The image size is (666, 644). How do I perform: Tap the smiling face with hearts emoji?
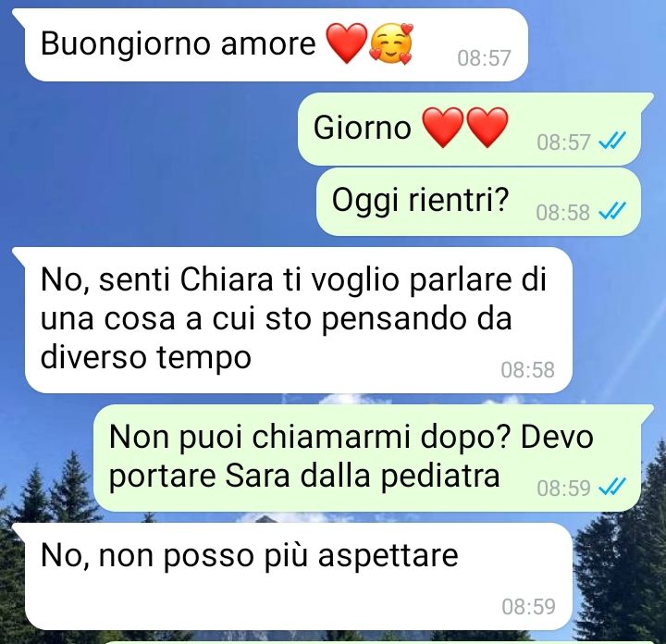click(391, 43)
